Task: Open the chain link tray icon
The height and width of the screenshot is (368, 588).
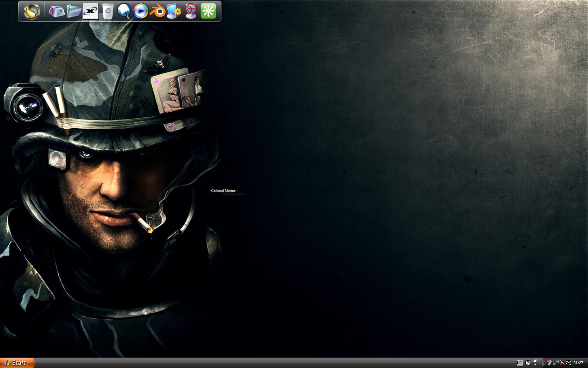Action: (568, 363)
